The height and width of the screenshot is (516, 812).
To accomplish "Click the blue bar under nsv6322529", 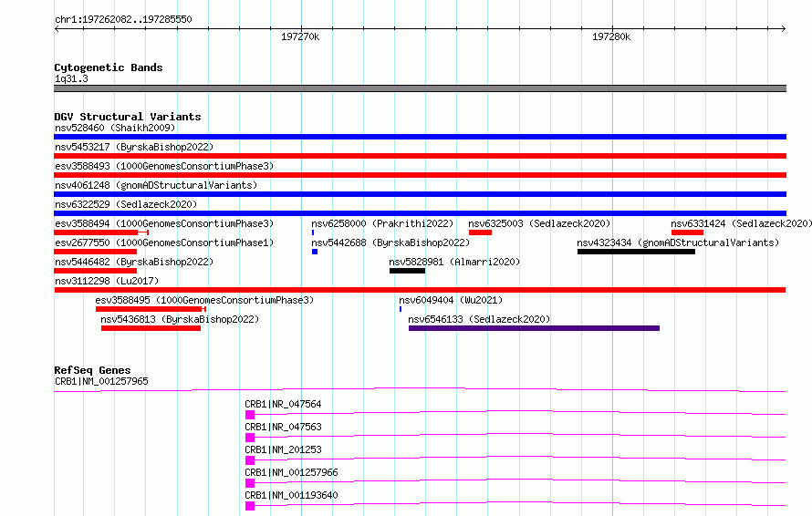I will tap(420, 213).
